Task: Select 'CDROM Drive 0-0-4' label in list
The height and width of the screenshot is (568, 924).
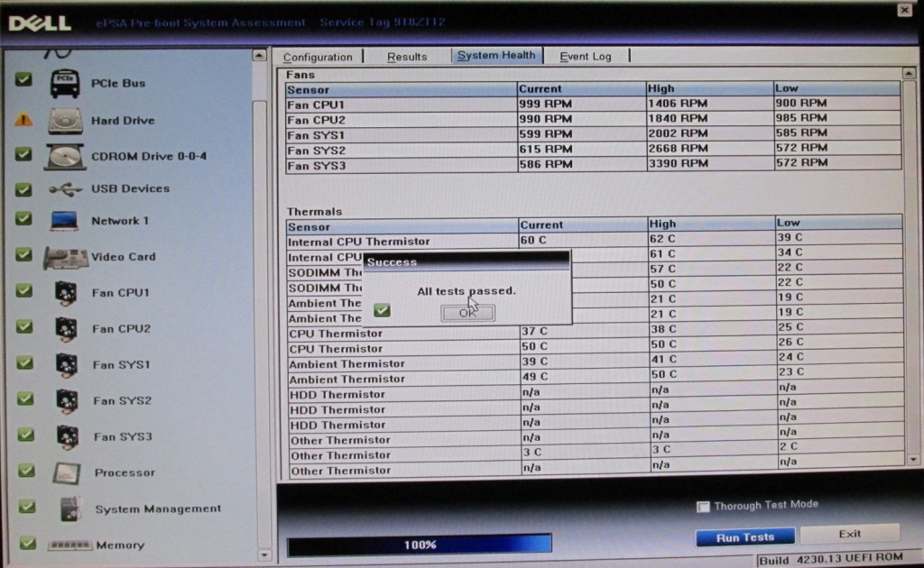Action: pos(149,157)
